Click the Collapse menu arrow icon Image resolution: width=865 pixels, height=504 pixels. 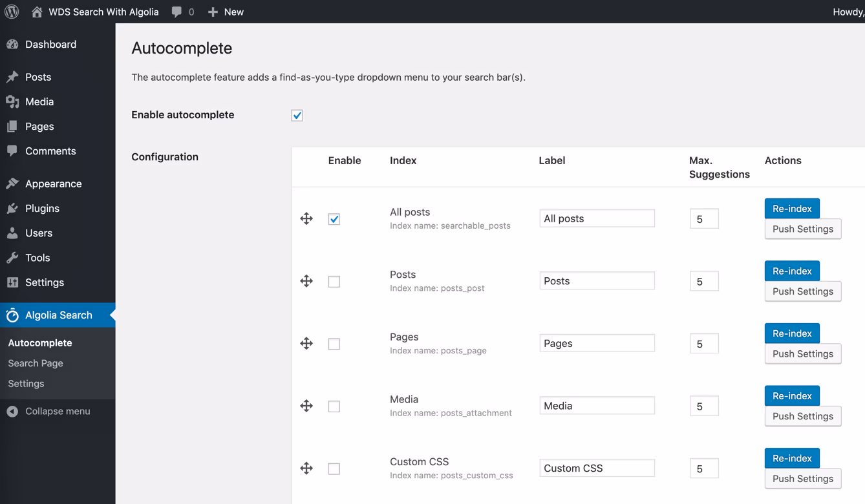tap(12, 412)
